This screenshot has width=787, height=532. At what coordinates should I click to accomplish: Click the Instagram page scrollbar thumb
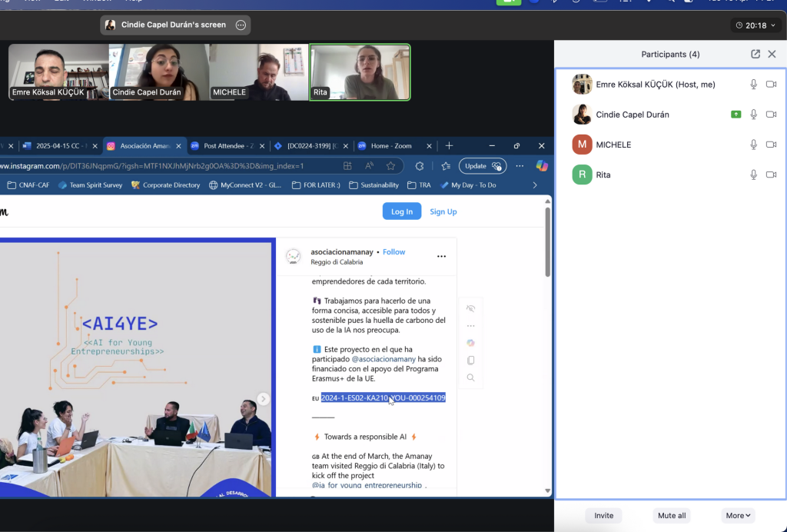[547, 242]
